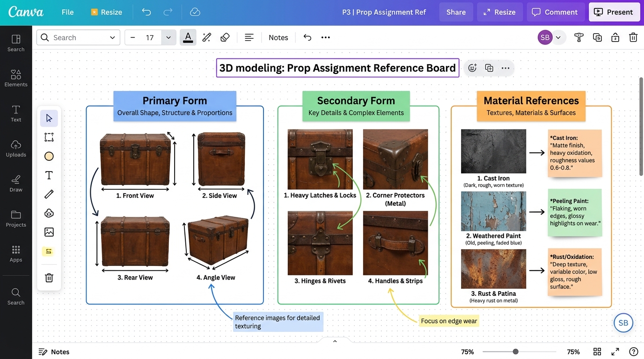
Task: Delete using the top-right trash icon
Action: point(633,37)
